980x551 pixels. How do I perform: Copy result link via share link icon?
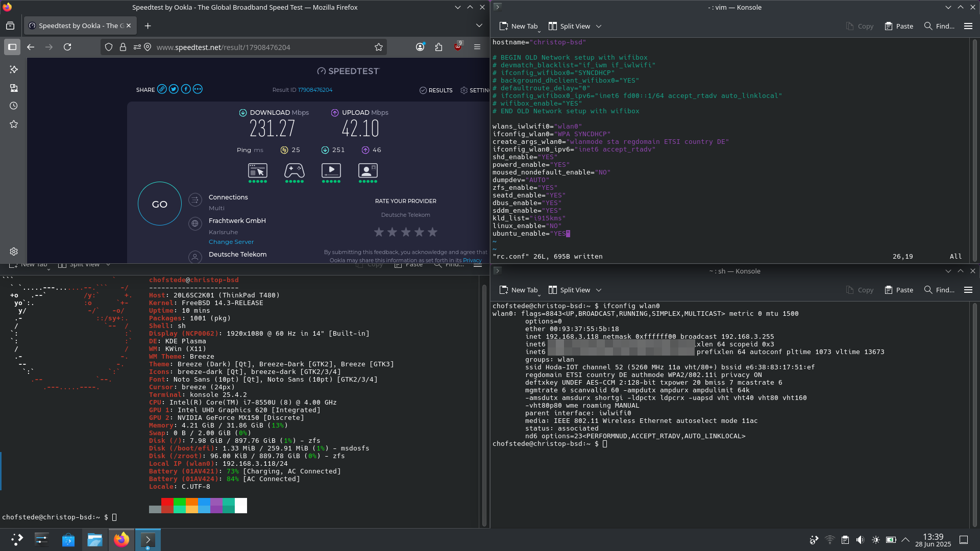162,89
